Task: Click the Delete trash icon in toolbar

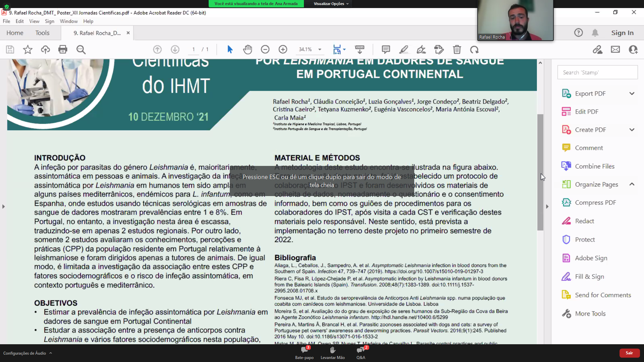Action: click(457, 50)
